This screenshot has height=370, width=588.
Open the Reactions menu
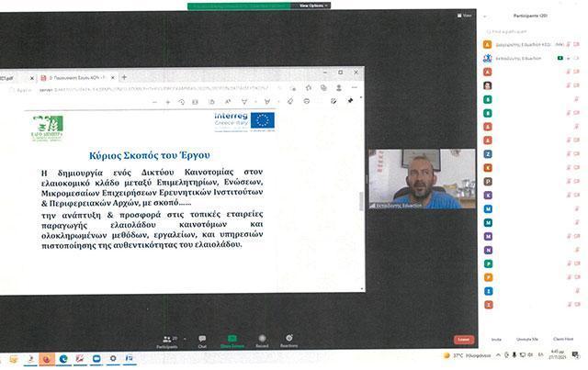pyautogui.click(x=288, y=338)
